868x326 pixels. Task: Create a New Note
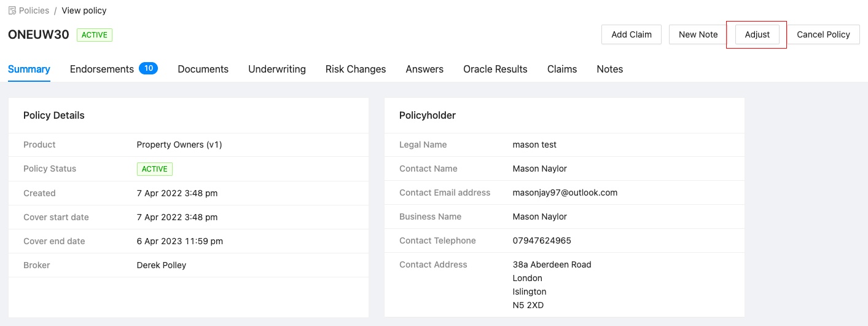click(698, 34)
